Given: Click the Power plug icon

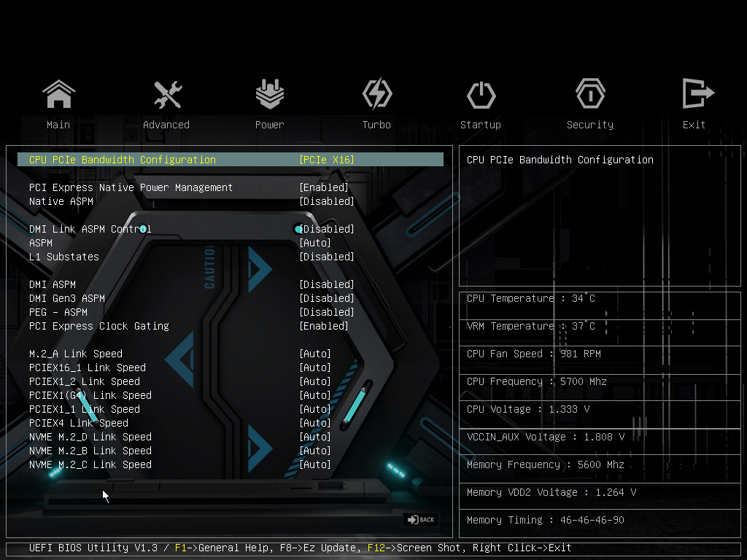Looking at the screenshot, I should (x=270, y=94).
